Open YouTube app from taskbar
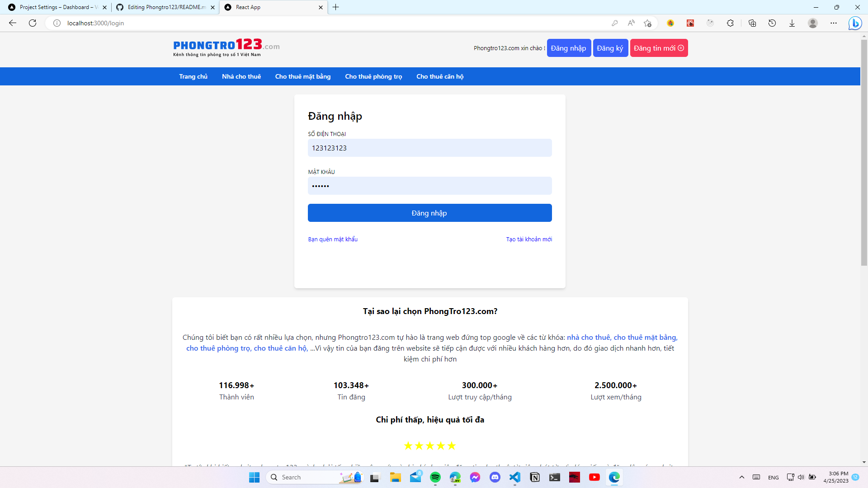 click(x=594, y=477)
